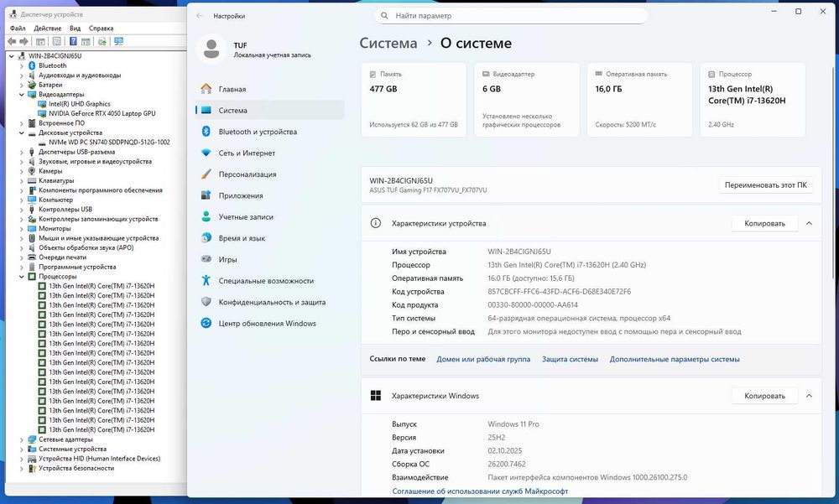Click the scan for hardware changes monitor icon

(119, 41)
